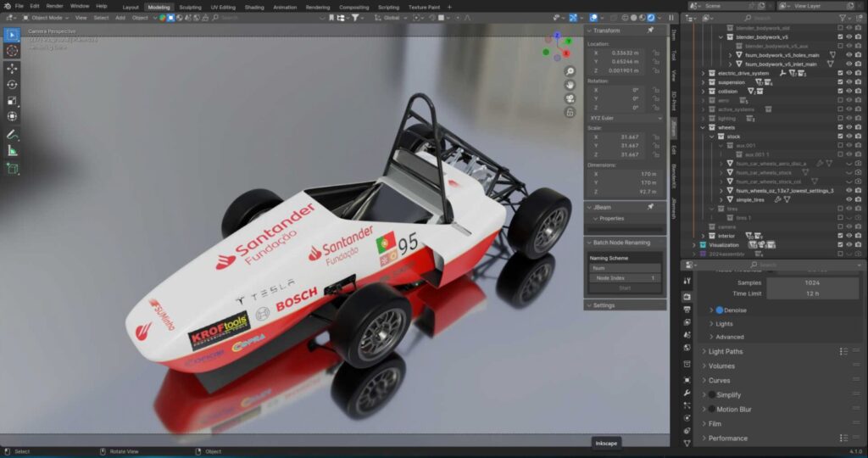Select the Select Box tool

click(12, 35)
